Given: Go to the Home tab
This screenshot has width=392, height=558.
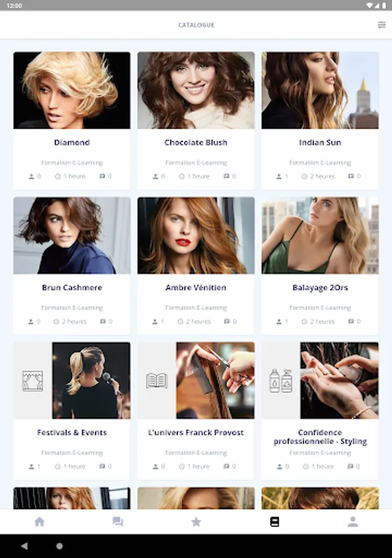Looking at the screenshot, I should click(40, 521).
